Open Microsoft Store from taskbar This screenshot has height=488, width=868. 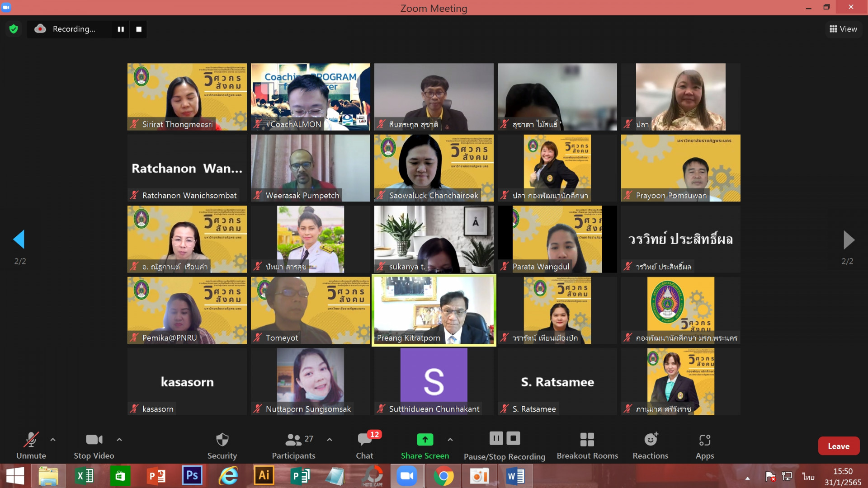pos(120,476)
